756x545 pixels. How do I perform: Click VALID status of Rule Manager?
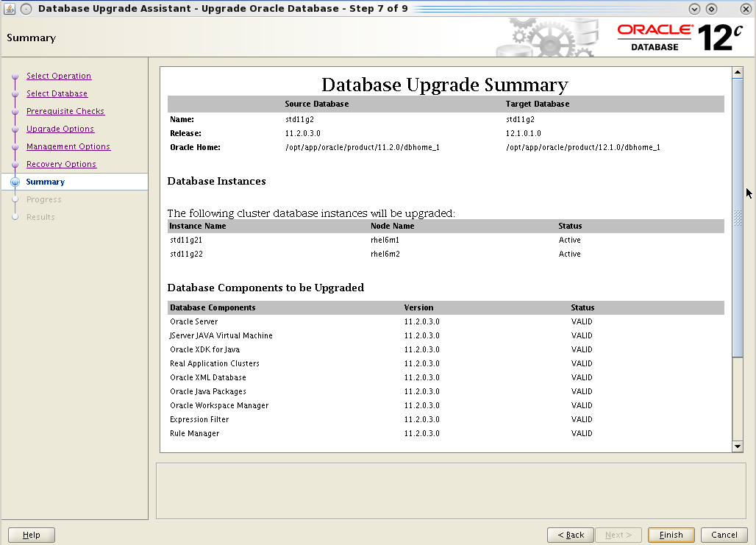582,434
